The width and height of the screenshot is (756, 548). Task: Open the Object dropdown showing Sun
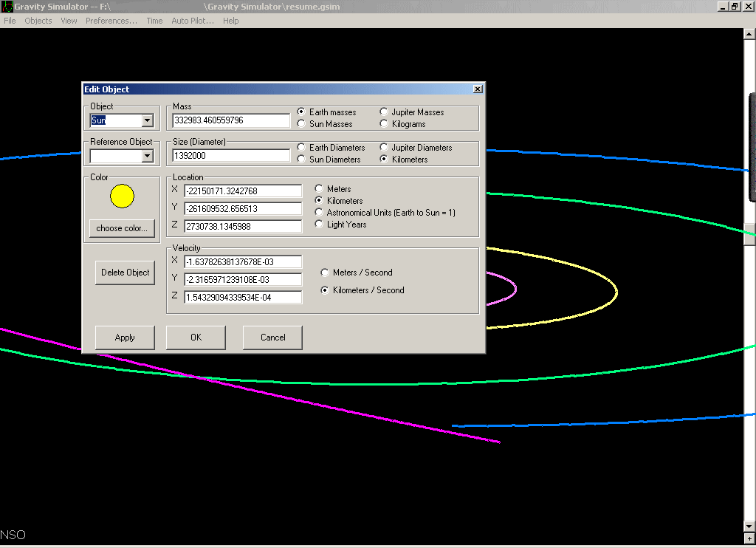148,120
